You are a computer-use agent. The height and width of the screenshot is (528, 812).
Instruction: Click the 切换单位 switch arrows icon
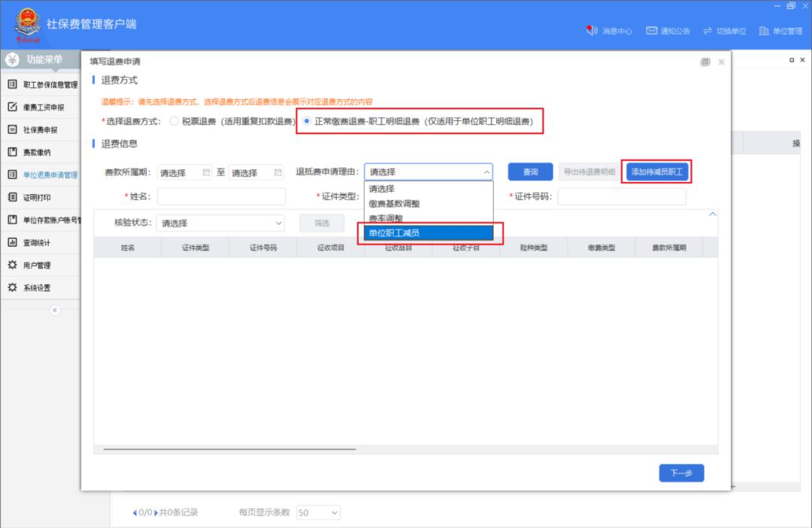(x=707, y=31)
